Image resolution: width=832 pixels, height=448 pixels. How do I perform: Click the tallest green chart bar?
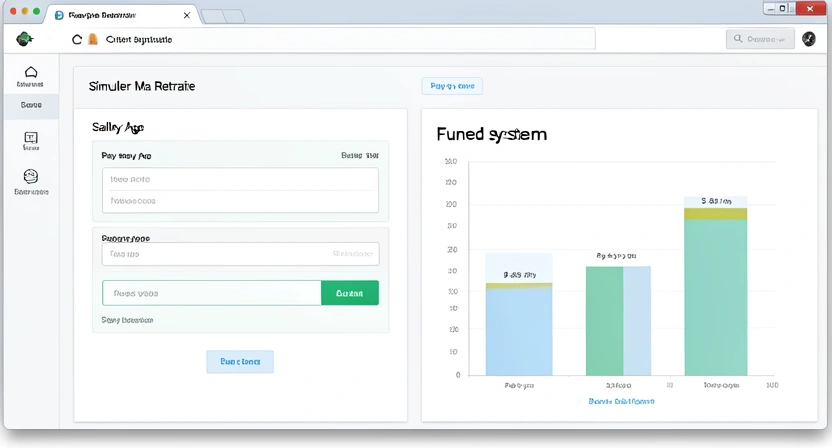[715, 295]
